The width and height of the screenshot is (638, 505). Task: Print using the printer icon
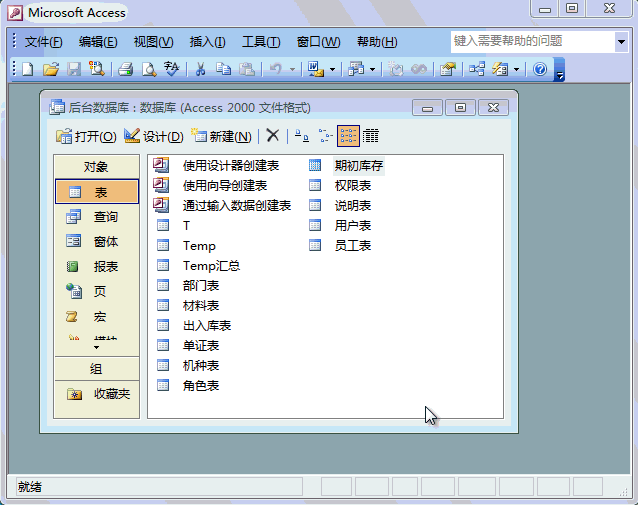(x=126, y=69)
